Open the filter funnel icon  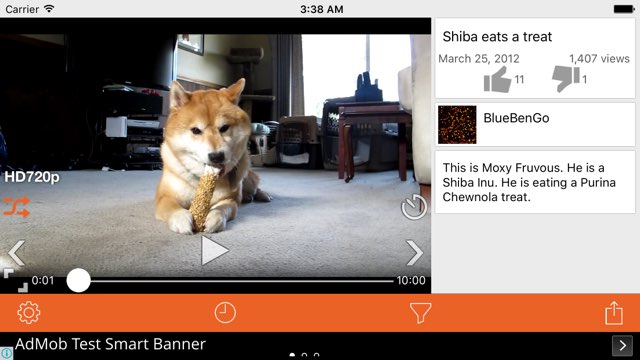(420, 313)
